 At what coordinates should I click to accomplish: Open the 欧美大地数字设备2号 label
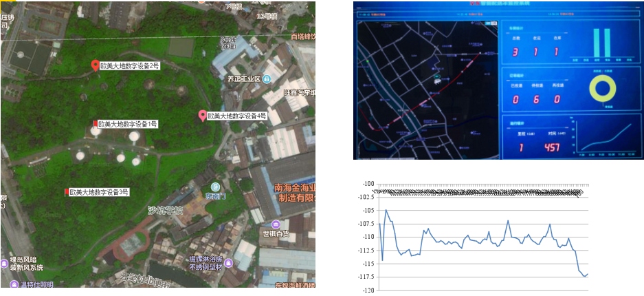click(130, 66)
